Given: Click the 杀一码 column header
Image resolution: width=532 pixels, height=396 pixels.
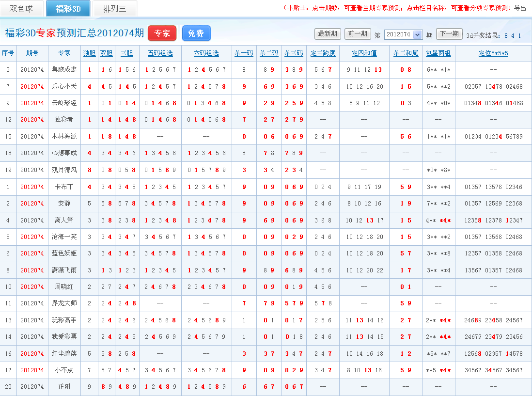Looking at the screenshot, I should click(244, 53).
